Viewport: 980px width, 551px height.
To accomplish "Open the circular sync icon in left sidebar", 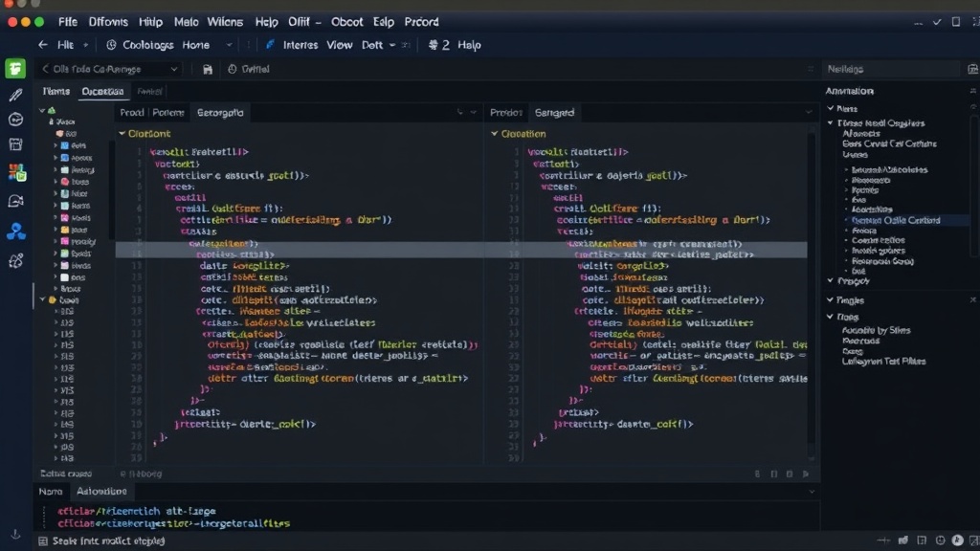I will 15,120.
